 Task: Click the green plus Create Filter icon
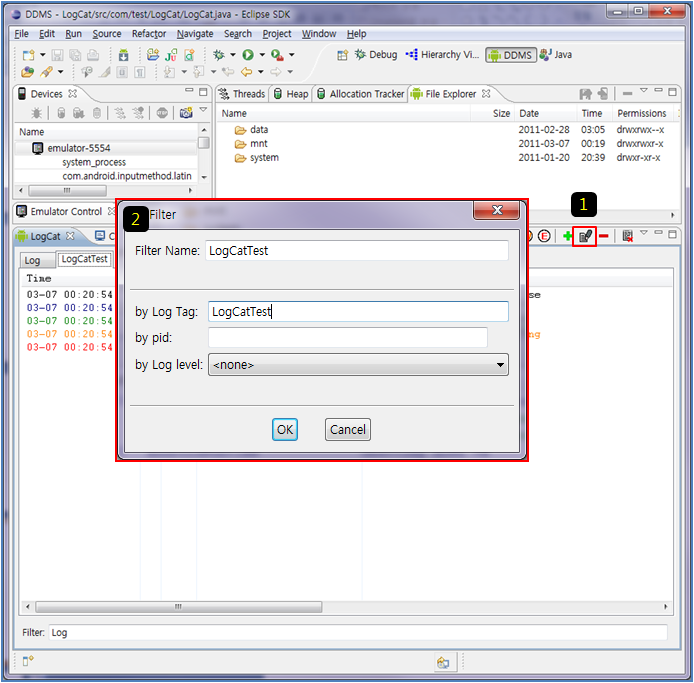click(567, 236)
